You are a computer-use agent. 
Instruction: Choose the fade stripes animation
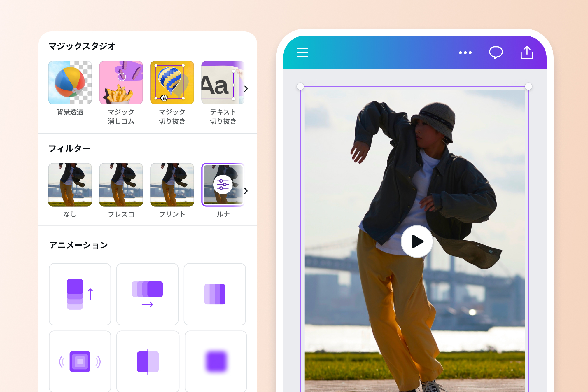215,294
